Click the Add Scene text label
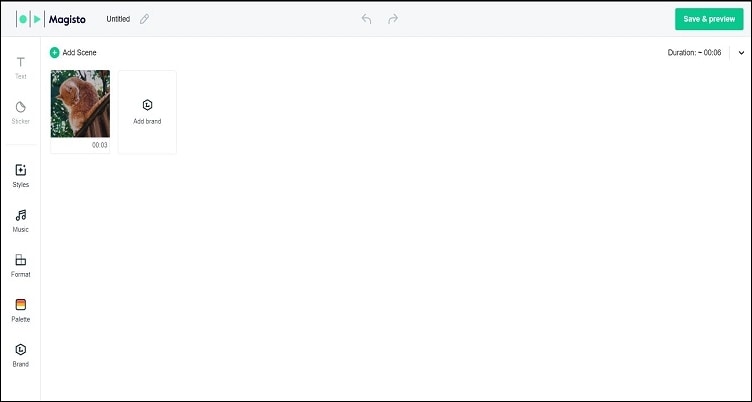Image resolution: width=752 pixels, height=402 pixels. pyautogui.click(x=80, y=53)
